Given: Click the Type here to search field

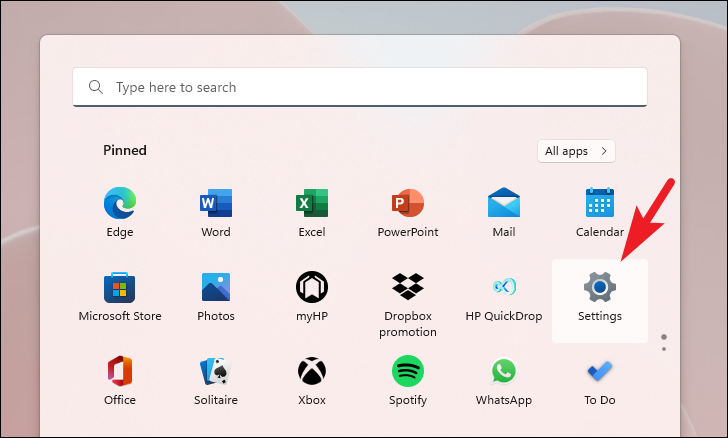Looking at the screenshot, I should point(360,87).
